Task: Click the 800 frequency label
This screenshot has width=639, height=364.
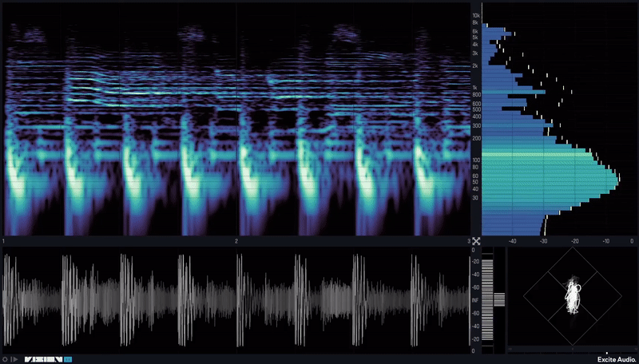Action: pos(475,94)
